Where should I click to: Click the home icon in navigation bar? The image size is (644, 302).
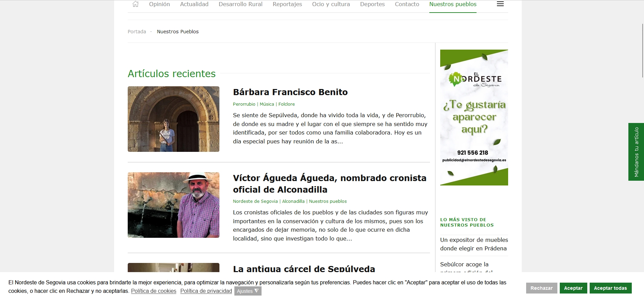tap(136, 4)
